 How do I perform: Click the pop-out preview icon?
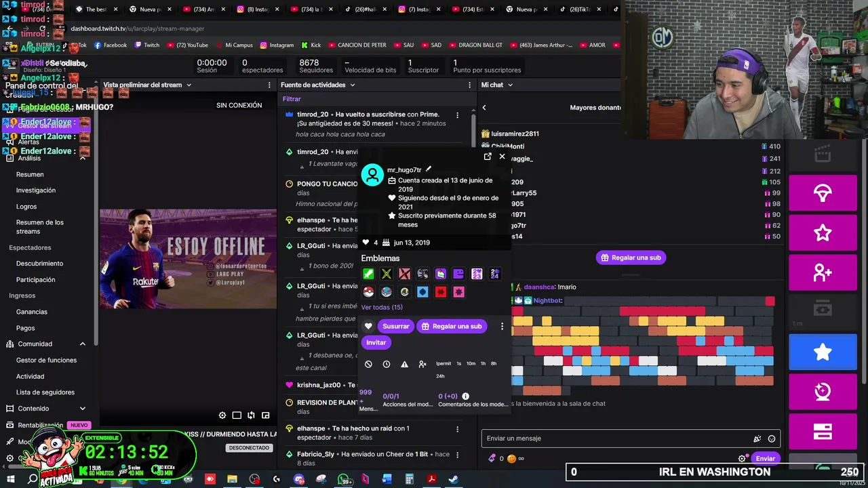[x=266, y=415]
